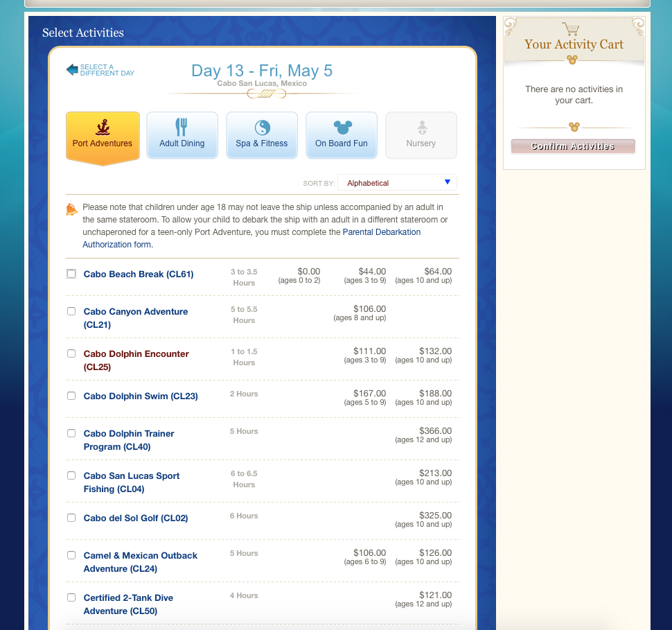672x630 pixels.
Task: Open the Adult Dining tab
Action: point(182,136)
